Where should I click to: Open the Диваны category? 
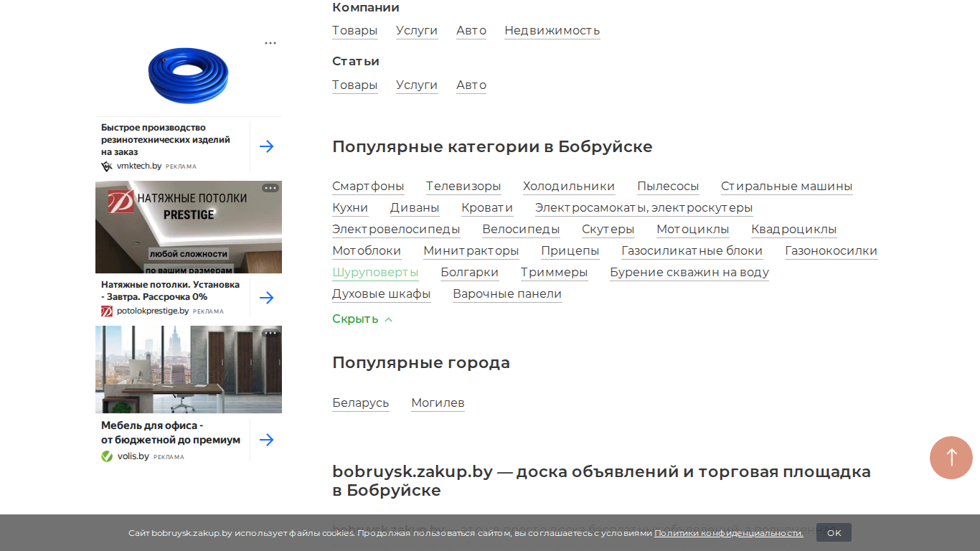pyautogui.click(x=415, y=208)
